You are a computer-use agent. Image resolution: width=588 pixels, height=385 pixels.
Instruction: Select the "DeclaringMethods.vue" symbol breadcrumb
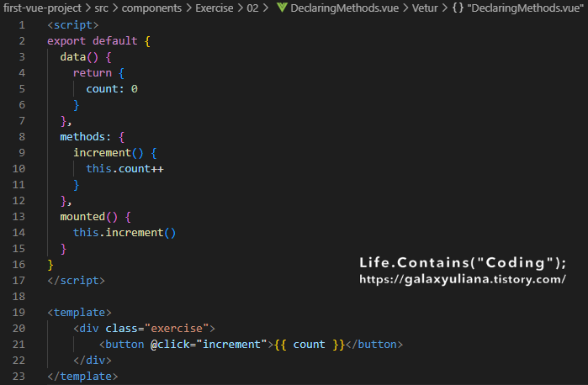pyautogui.click(x=526, y=8)
